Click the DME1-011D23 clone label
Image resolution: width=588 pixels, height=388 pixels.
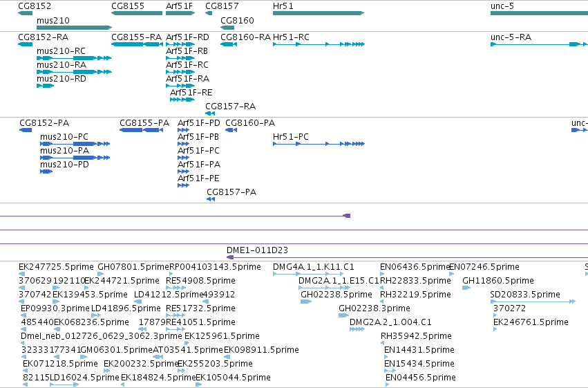(257, 250)
